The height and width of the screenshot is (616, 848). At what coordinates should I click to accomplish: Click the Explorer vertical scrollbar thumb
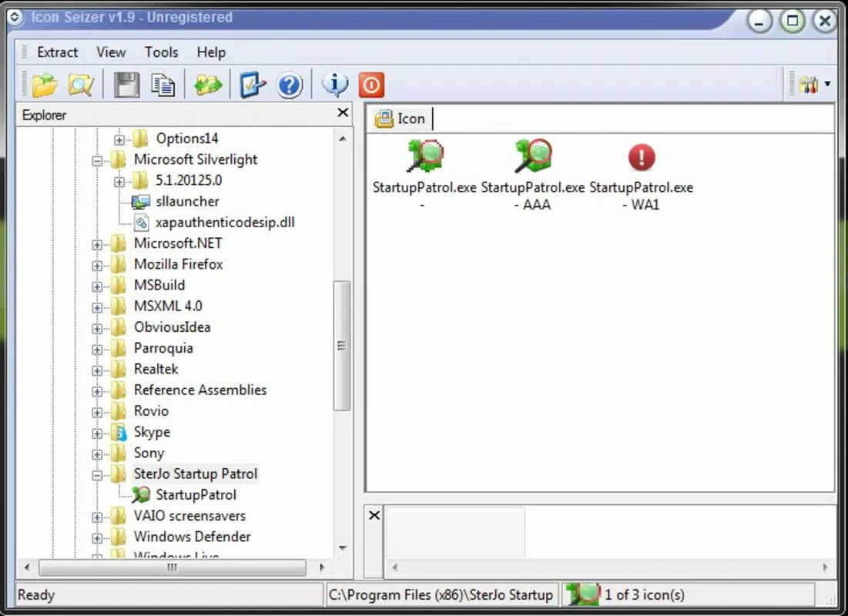click(342, 346)
